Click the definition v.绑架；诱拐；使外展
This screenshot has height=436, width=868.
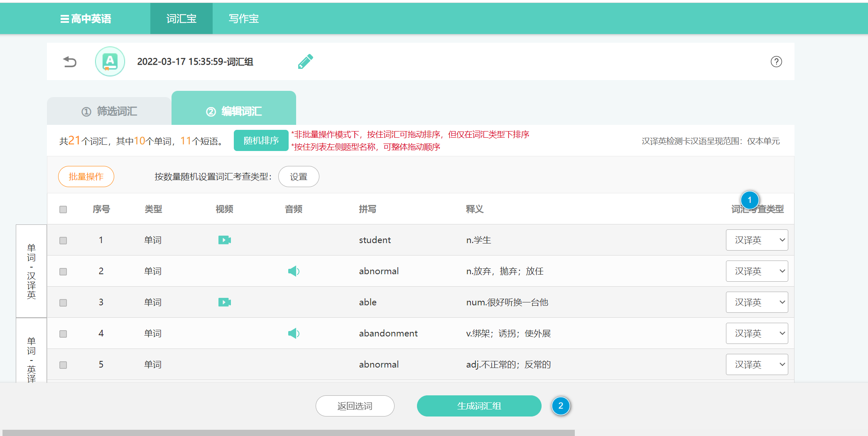click(508, 334)
